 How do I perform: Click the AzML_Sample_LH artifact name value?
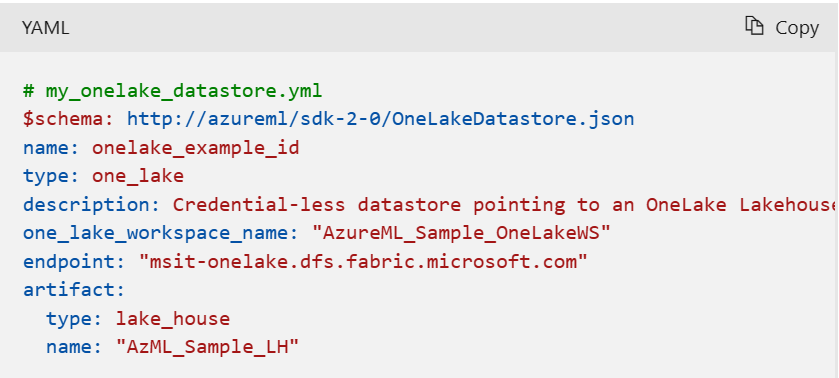pos(207,348)
